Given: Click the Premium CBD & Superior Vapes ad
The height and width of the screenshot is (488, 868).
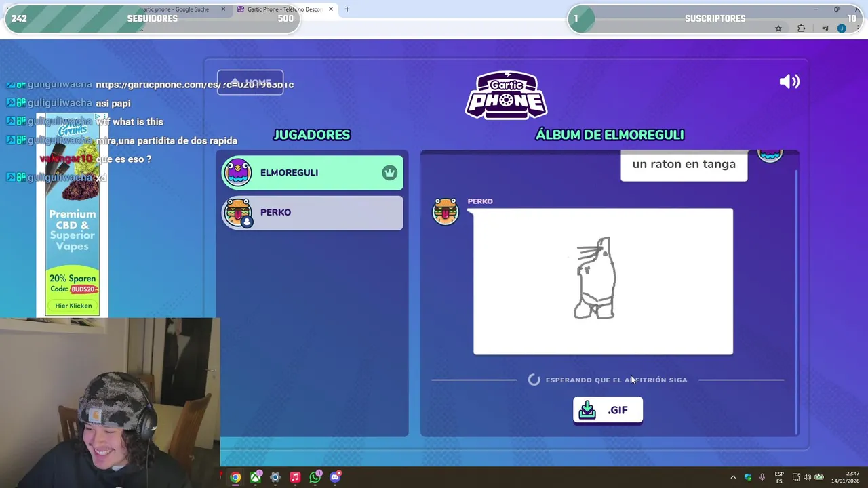Looking at the screenshot, I should click(x=73, y=213).
